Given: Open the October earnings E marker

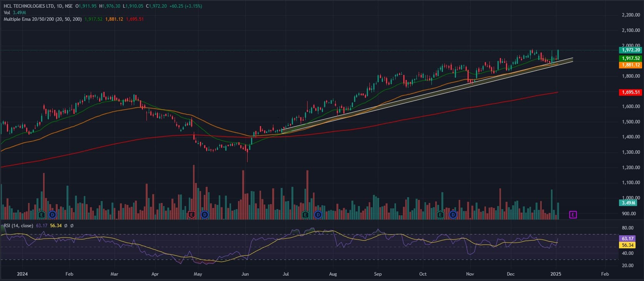Looking at the screenshot, I should coord(441,214).
